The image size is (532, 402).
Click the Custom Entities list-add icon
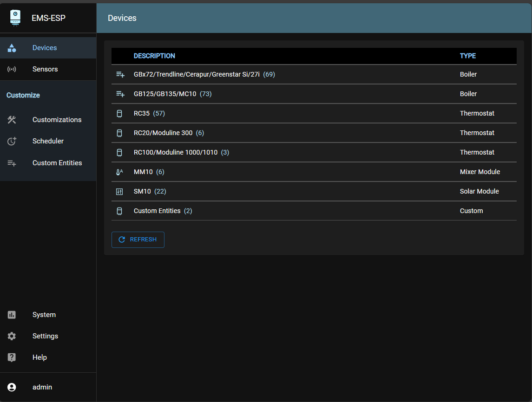[x=12, y=163]
